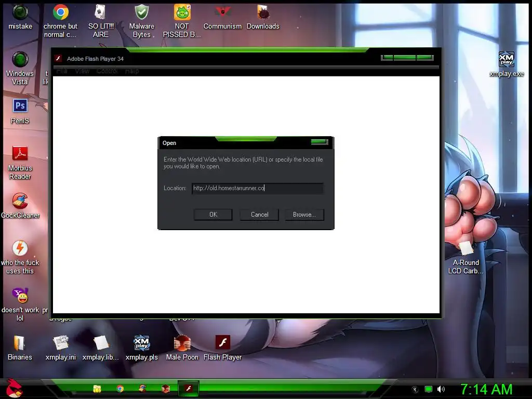Open the volume speaker tray icon
The height and width of the screenshot is (399, 532).
click(x=441, y=390)
